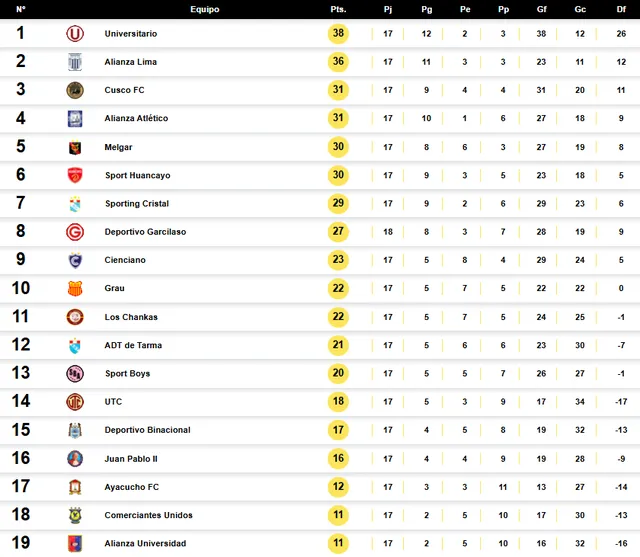
Task: Open the Sport Huancayo red crest
Action: (75, 175)
